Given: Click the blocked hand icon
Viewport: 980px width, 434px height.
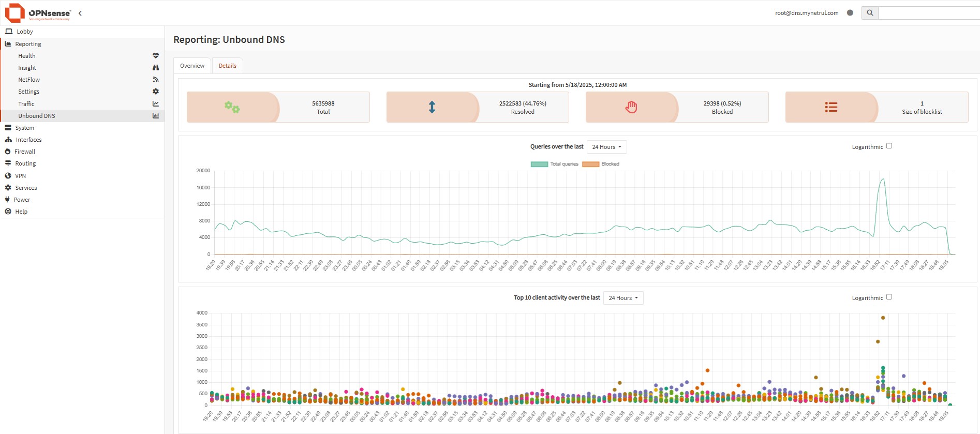Looking at the screenshot, I should click(x=631, y=107).
